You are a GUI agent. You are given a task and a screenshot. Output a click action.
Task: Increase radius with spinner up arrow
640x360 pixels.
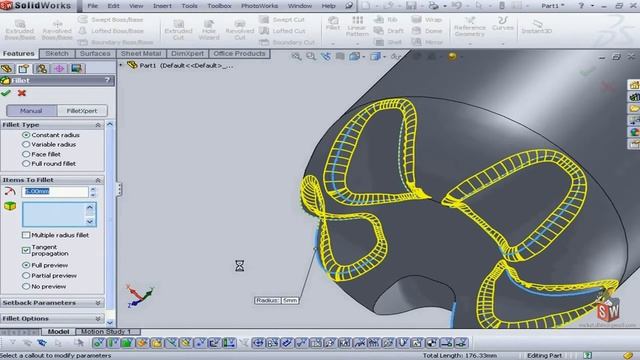(x=93, y=189)
